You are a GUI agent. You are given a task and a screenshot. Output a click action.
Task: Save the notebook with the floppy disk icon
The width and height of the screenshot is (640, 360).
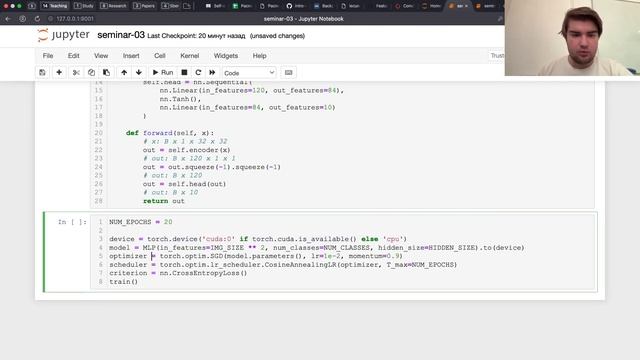[x=42, y=72]
